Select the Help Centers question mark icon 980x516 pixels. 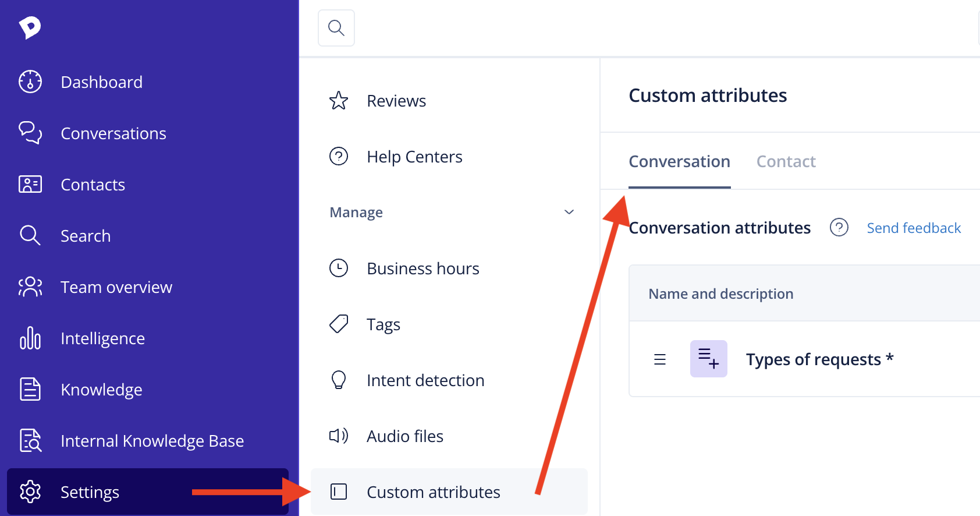(339, 156)
